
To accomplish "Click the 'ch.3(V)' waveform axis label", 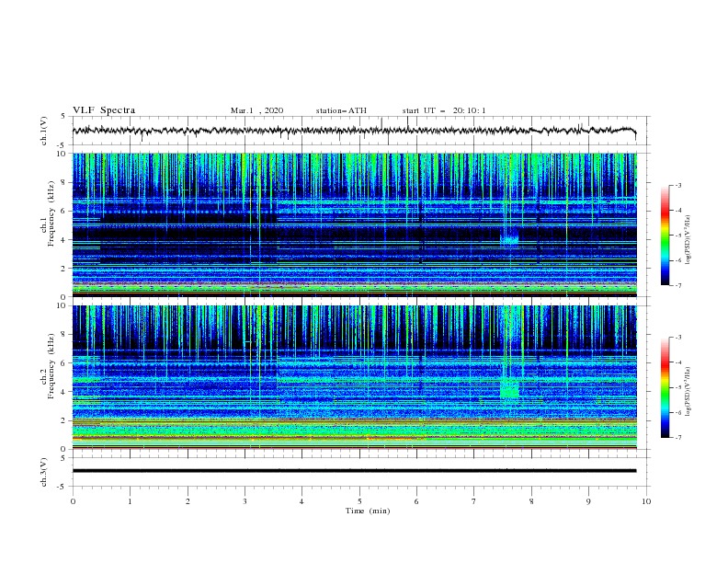I will [44, 472].
